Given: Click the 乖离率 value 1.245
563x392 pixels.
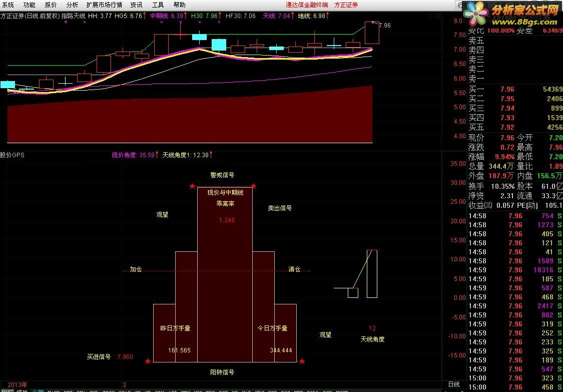Looking at the screenshot, I should (227, 220).
